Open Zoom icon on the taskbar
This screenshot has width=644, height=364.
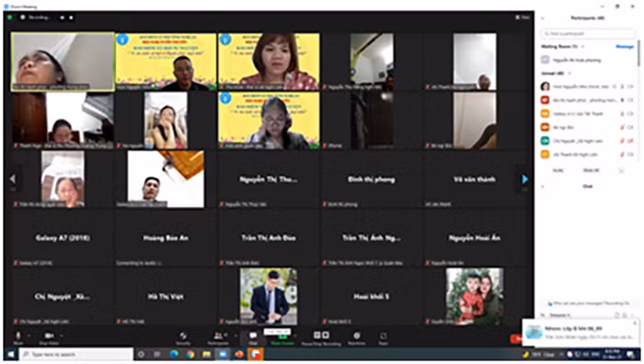coord(223,354)
